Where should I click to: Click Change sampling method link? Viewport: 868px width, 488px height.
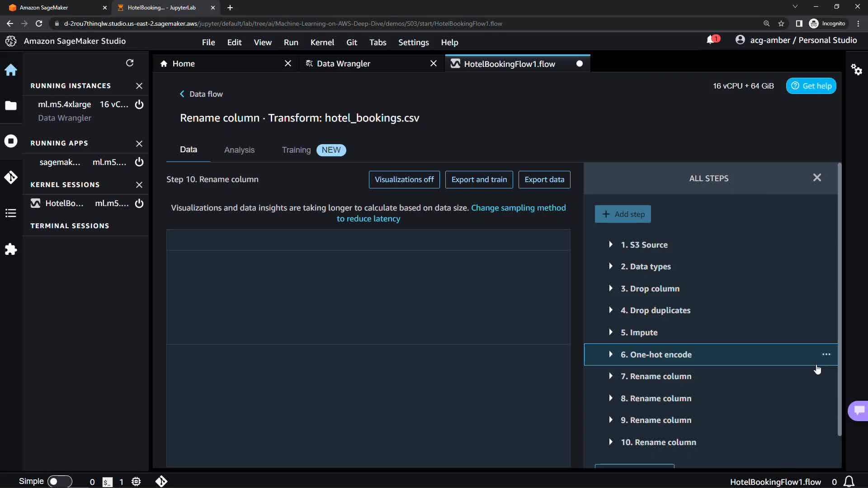pyautogui.click(x=518, y=208)
